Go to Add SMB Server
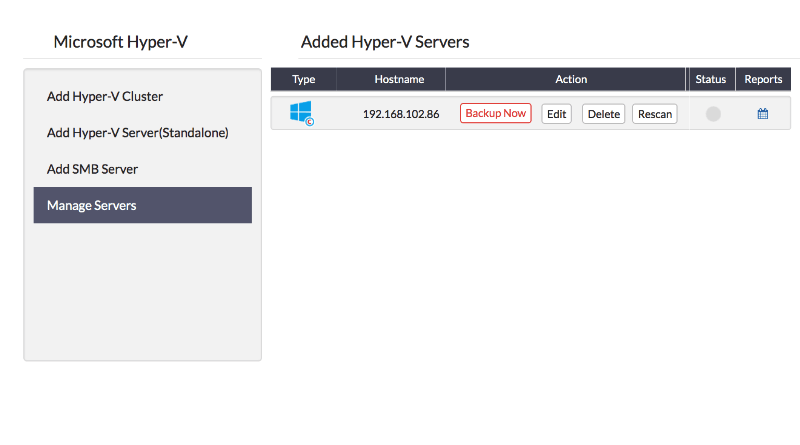 pos(92,169)
